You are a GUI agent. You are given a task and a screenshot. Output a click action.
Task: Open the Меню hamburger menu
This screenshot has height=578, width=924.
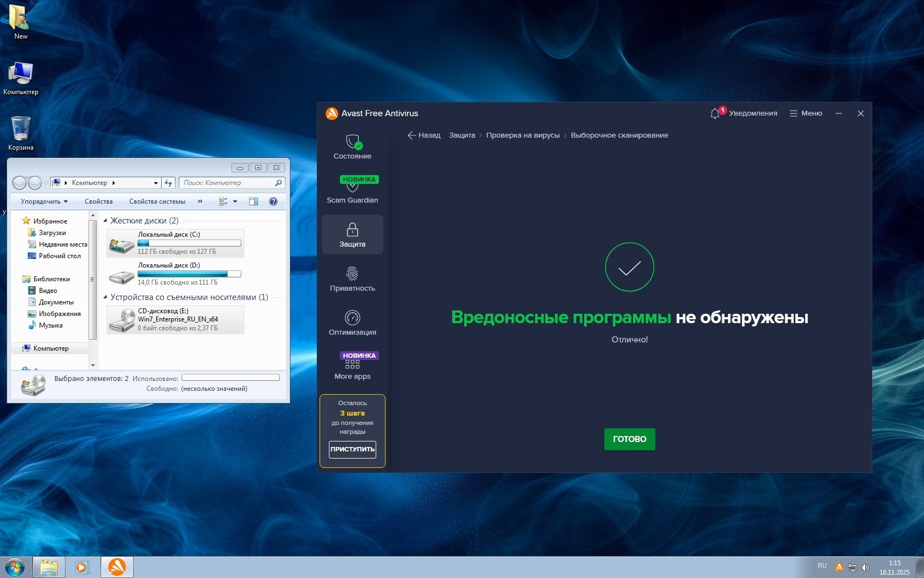(x=806, y=113)
